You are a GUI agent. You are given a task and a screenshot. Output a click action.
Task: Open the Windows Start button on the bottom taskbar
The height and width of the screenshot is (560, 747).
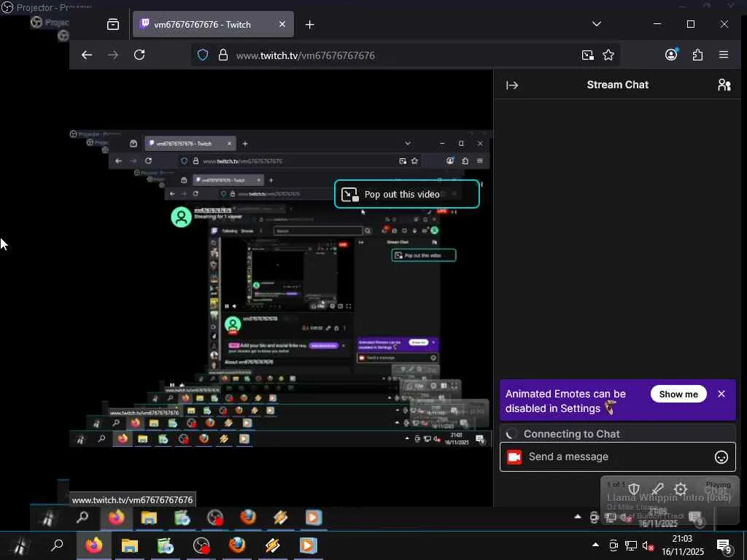pos(20,545)
